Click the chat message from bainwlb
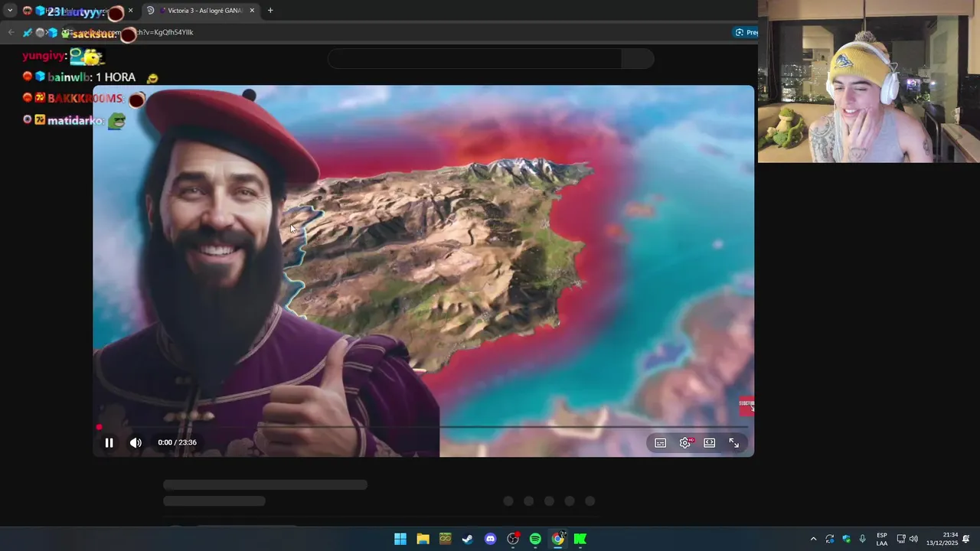This screenshot has width=980, height=551. tap(90, 77)
